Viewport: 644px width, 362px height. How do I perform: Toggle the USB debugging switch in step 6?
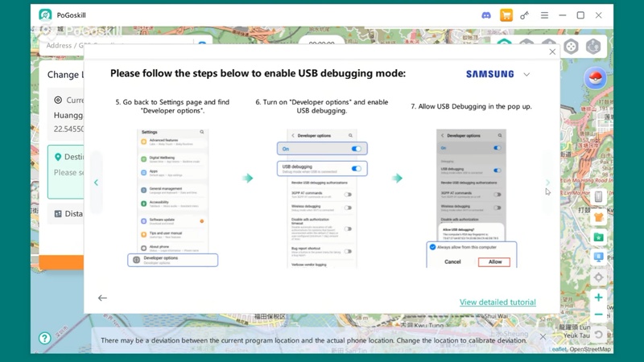click(356, 168)
